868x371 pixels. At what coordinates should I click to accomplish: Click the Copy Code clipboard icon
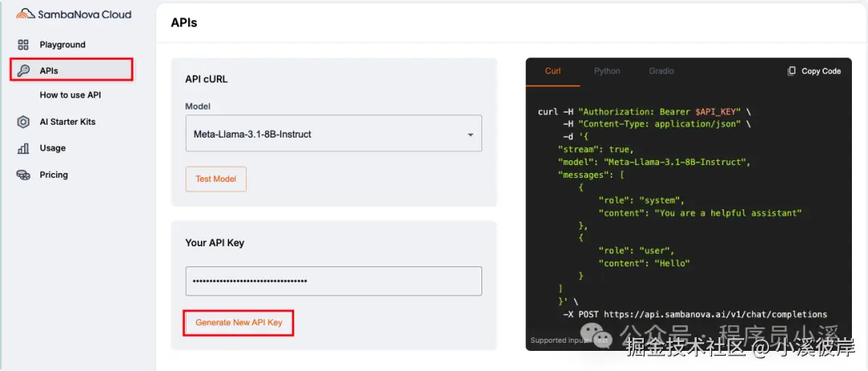click(792, 71)
